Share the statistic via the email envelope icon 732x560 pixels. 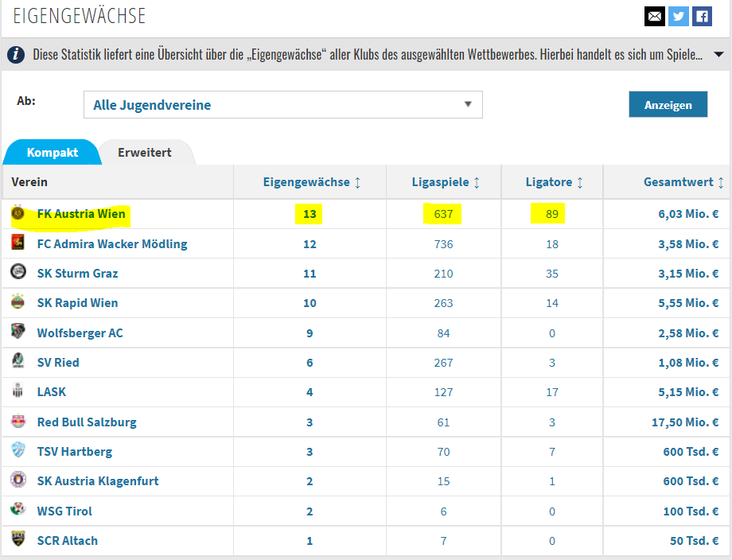[655, 17]
